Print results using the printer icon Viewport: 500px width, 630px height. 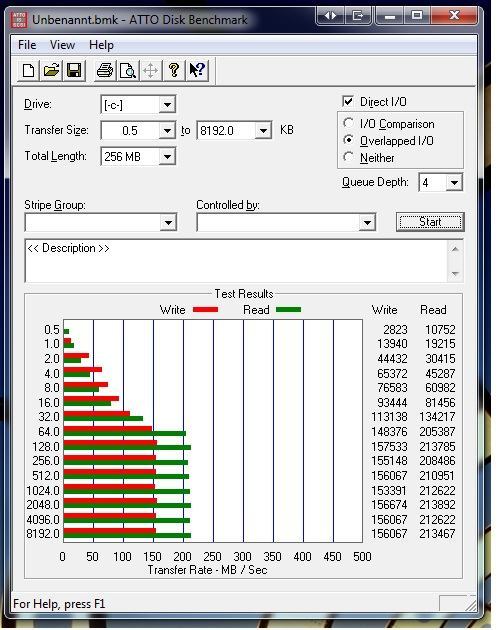click(x=105, y=71)
